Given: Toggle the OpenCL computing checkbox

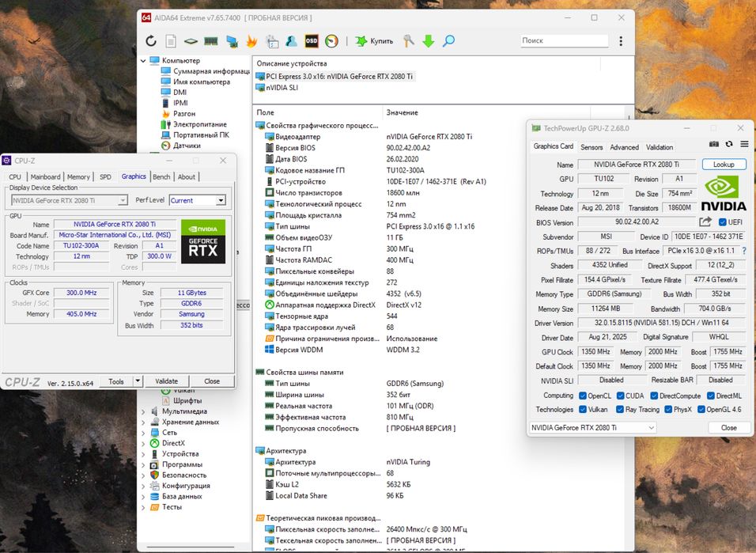Looking at the screenshot, I should pyautogui.click(x=583, y=396).
